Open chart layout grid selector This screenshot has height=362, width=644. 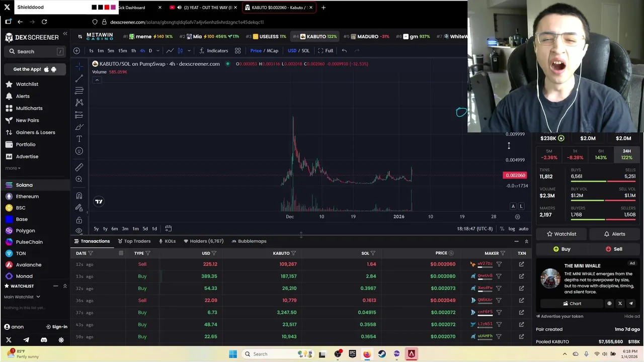(237, 50)
